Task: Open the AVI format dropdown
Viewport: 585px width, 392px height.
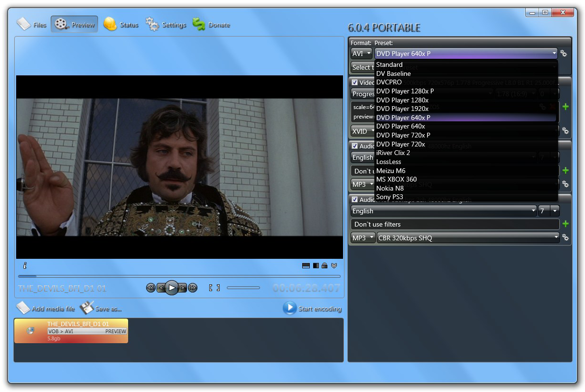Action: tap(362, 54)
